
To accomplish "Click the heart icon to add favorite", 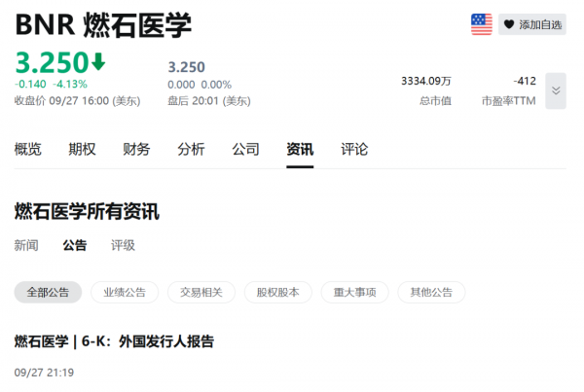I will [x=509, y=25].
